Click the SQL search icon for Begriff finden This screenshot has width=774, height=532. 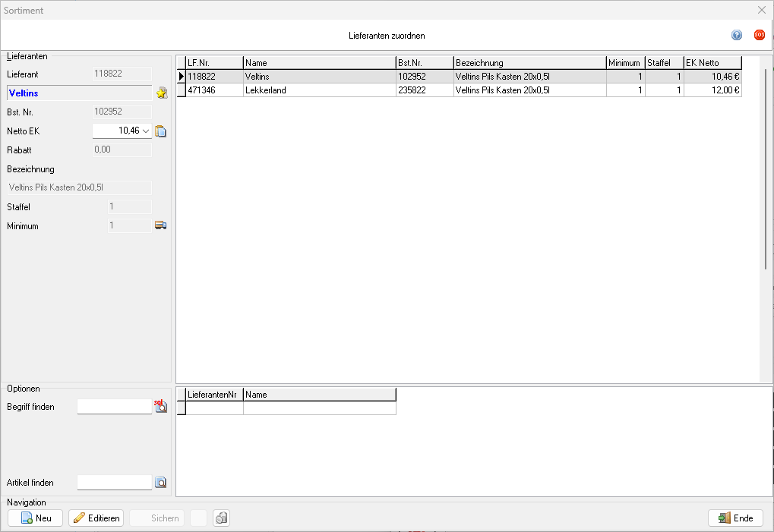point(160,407)
